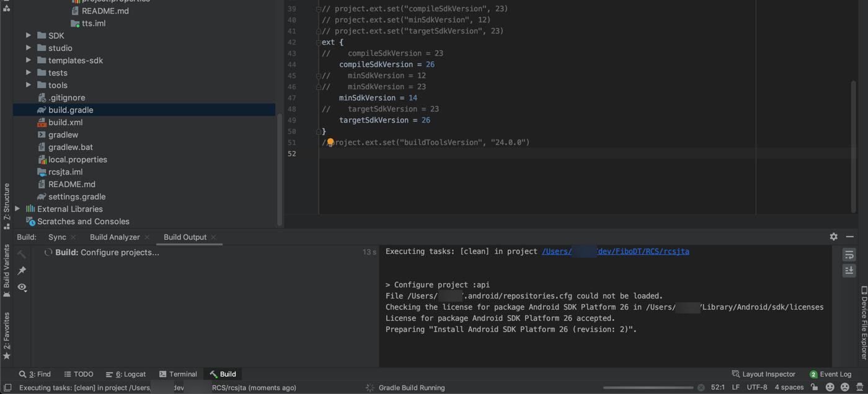Click the External Libraries icon
The width and height of the screenshot is (868, 394).
(x=30, y=209)
